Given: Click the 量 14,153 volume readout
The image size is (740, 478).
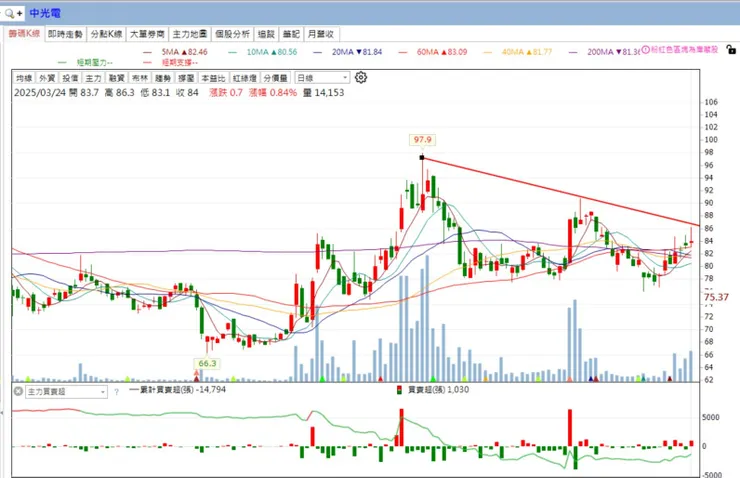Looking at the screenshot, I should coord(324,92).
